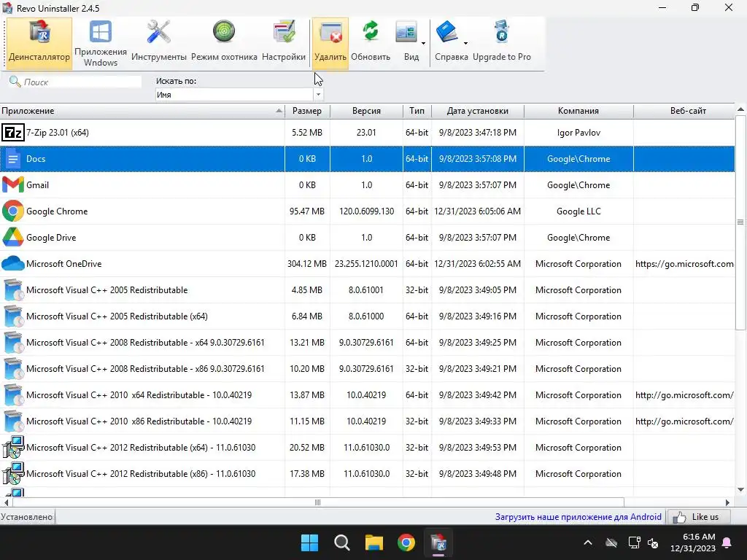Select Visual C++ 2008 Redistributable x64 row
747x560 pixels.
point(367,342)
